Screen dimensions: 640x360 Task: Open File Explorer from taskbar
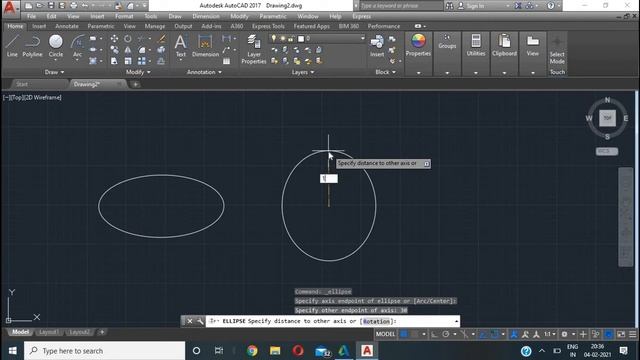(275, 351)
